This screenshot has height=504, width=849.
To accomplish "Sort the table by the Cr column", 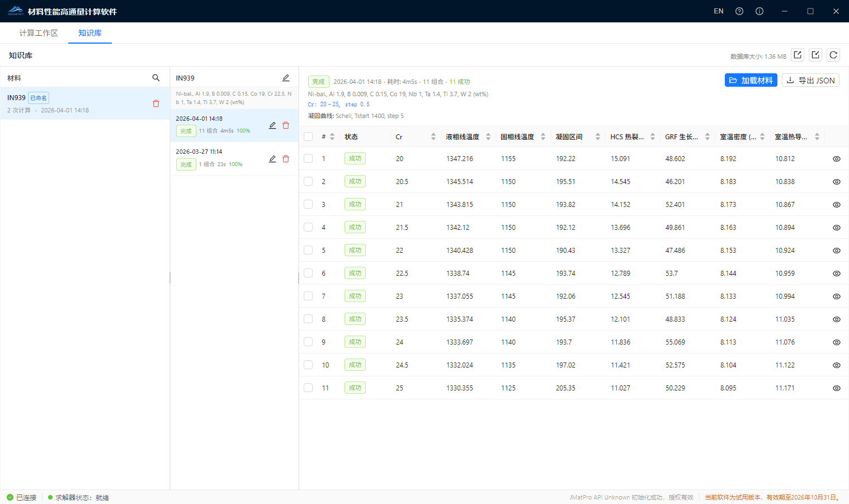I will click(x=433, y=136).
